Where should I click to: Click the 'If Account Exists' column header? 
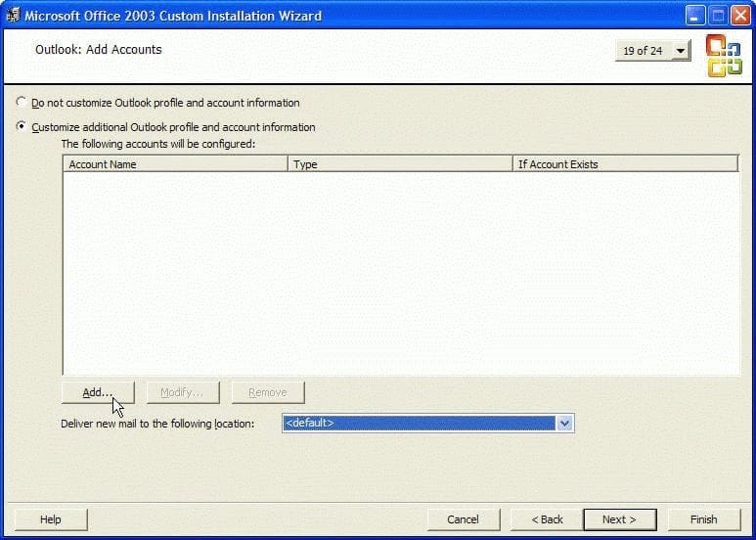point(625,164)
